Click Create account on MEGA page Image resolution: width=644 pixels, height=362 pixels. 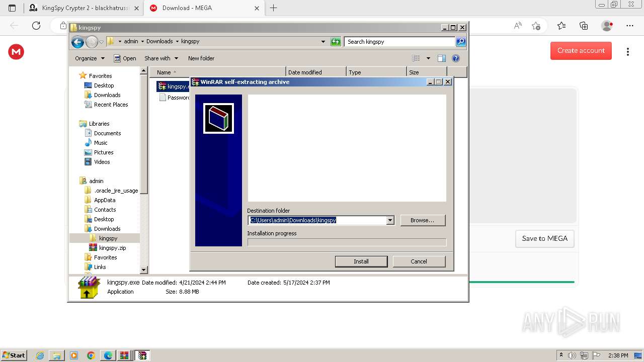(x=581, y=51)
